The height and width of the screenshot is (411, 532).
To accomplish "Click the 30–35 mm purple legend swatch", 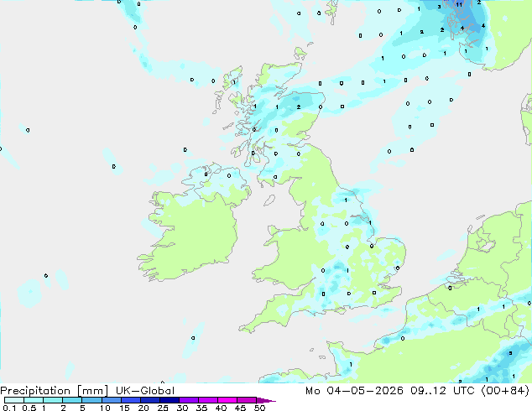I will [x=188, y=400].
